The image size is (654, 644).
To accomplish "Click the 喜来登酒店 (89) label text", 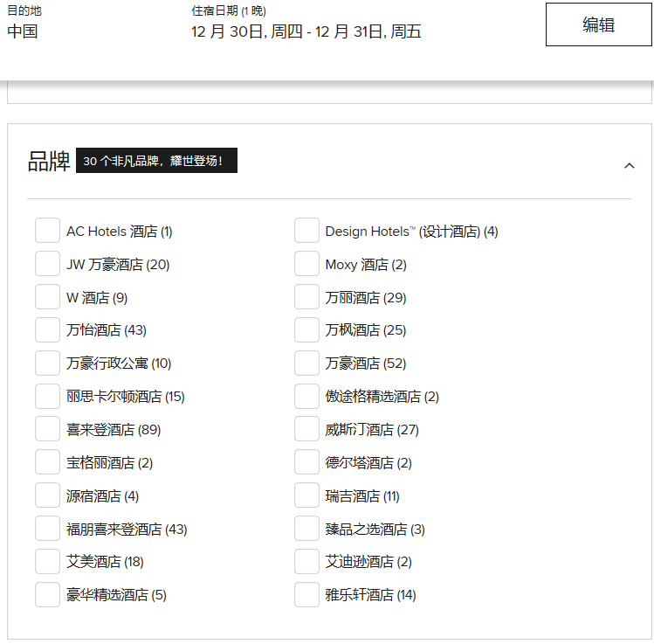I will click(114, 429).
